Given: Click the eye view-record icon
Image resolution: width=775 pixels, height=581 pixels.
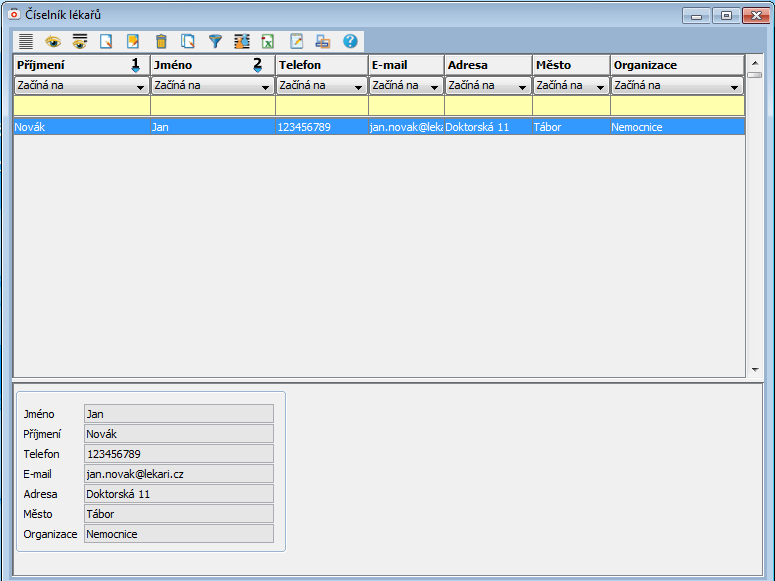Looking at the screenshot, I should pos(53,41).
